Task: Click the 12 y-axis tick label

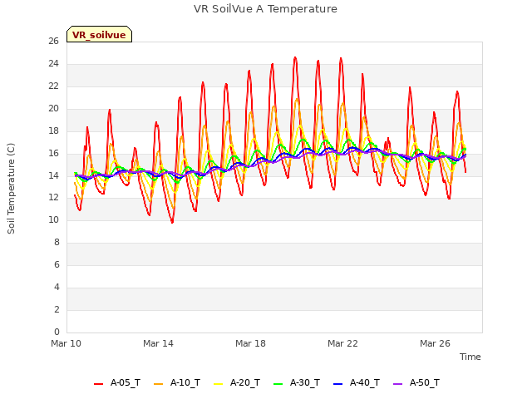Action: [53, 198]
